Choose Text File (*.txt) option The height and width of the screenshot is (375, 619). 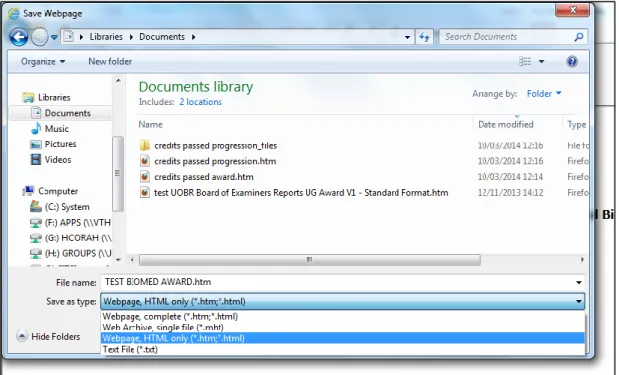point(343,349)
